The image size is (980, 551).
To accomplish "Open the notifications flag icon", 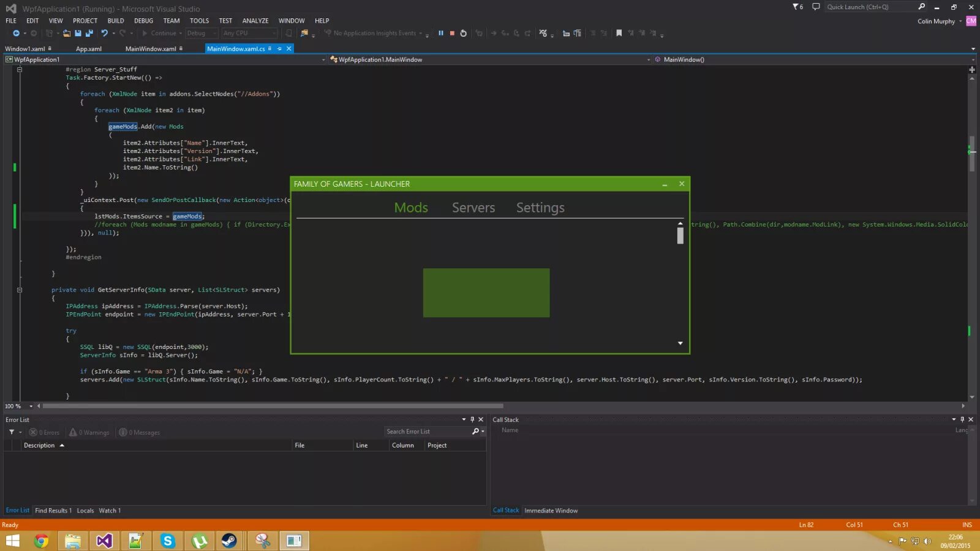I will (797, 7).
